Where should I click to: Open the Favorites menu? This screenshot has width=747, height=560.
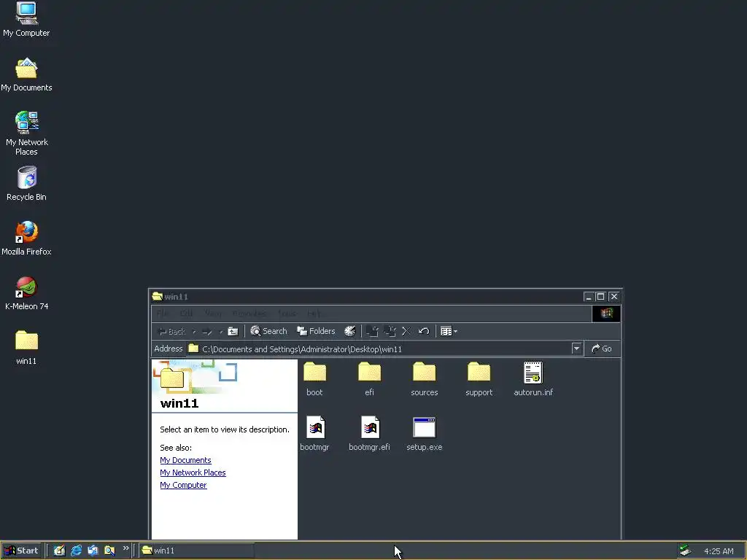pyautogui.click(x=249, y=314)
